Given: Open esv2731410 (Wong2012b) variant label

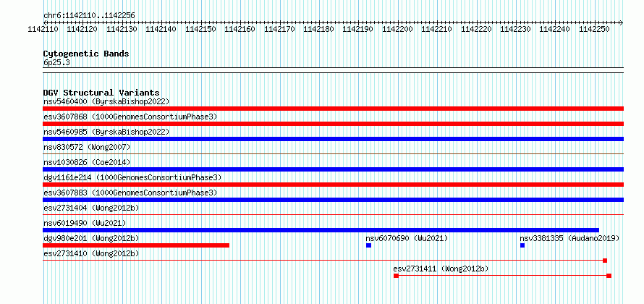Looking at the screenshot, I should click(x=91, y=253).
